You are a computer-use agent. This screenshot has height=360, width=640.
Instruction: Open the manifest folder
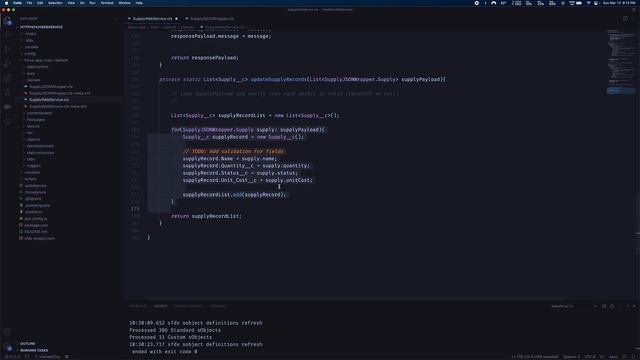(x=32, y=172)
